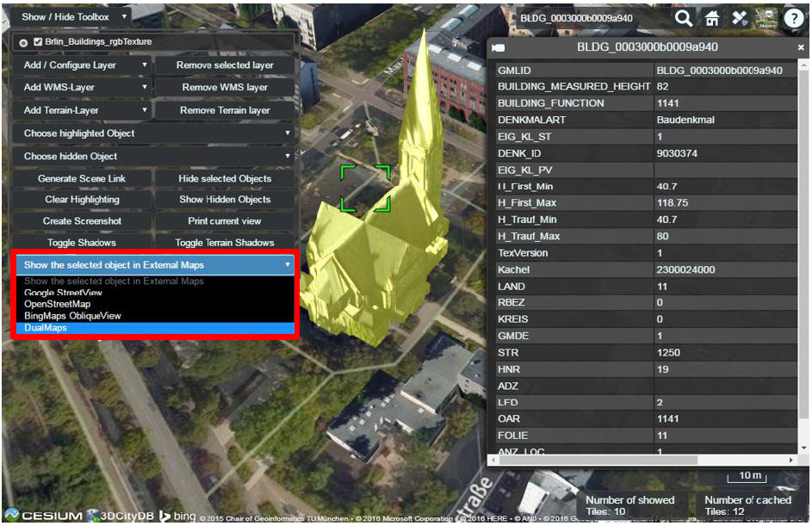Screen dimensions: 812x526
Task: Click Remove WMS layer button
Action: pyautogui.click(x=225, y=88)
